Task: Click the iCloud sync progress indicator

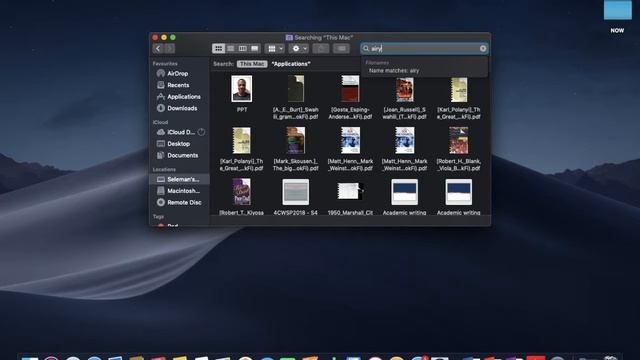Action: click(201, 132)
